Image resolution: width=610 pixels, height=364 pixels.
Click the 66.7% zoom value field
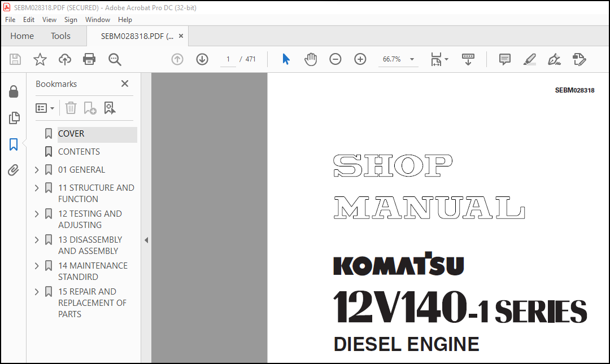click(392, 59)
